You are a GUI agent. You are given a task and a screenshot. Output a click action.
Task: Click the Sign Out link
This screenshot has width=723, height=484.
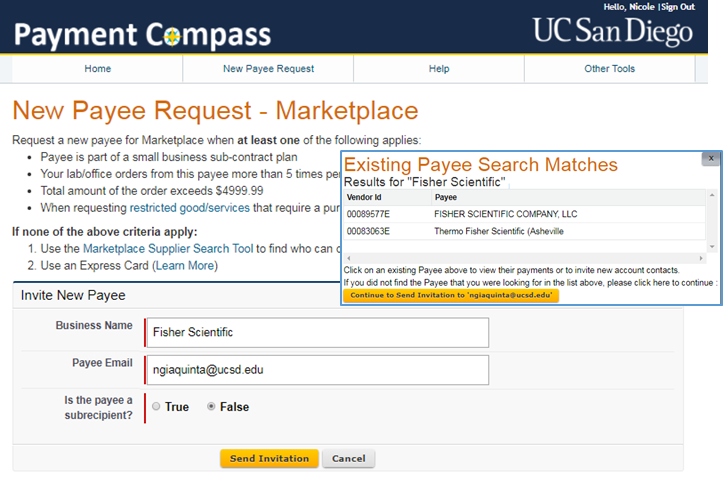pyautogui.click(x=678, y=7)
